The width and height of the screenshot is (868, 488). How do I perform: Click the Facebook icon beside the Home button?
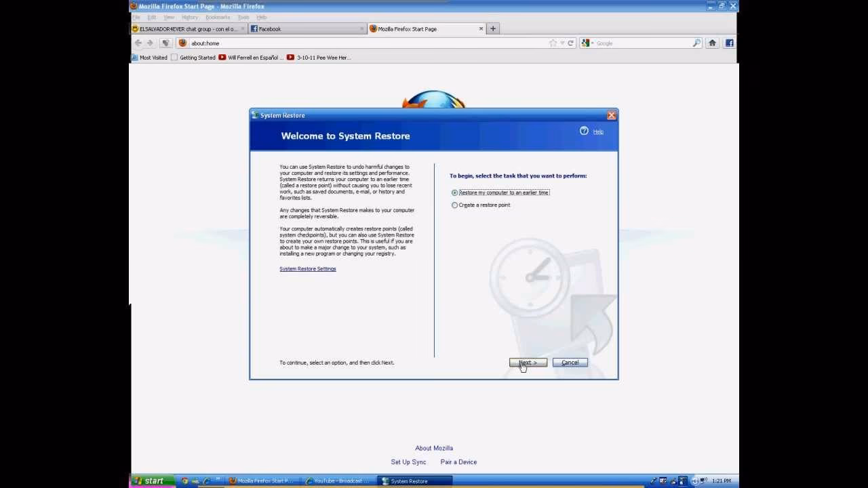(x=729, y=43)
